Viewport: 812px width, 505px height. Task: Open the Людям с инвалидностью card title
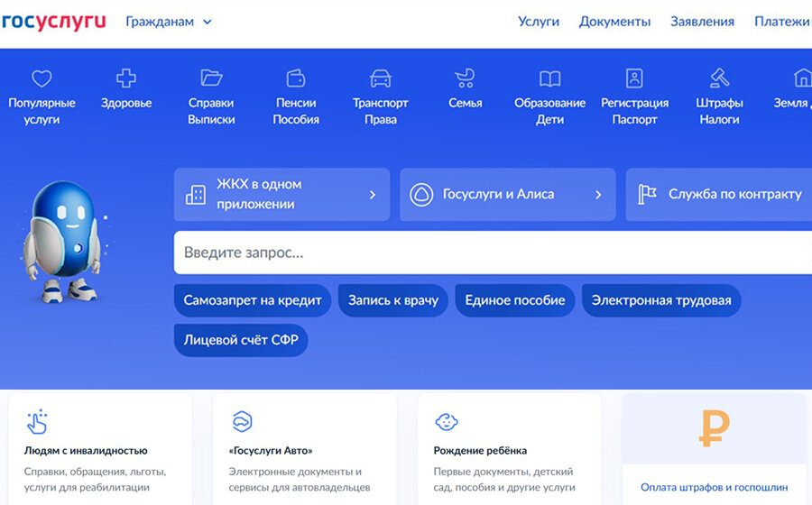tap(86, 451)
